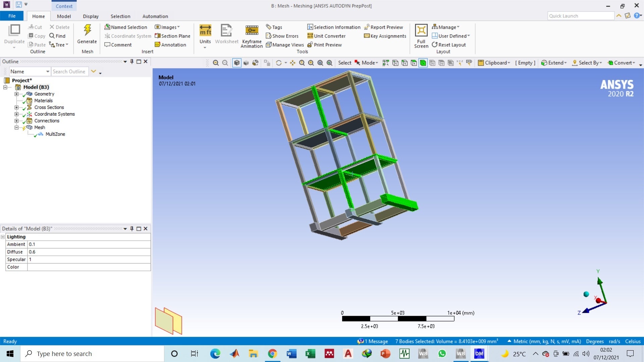The image size is (644, 362).
Task: Click the Keyframe Animation icon
Action: [x=252, y=31]
